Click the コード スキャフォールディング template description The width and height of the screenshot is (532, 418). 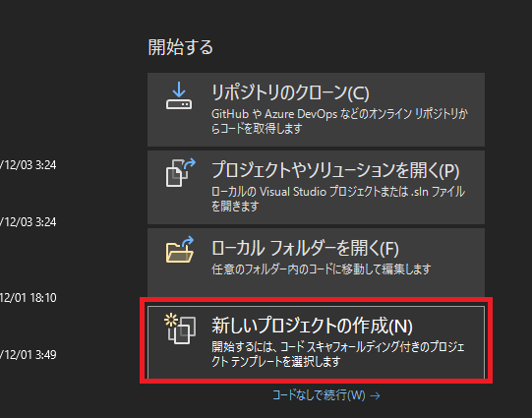pyautogui.click(x=338, y=354)
